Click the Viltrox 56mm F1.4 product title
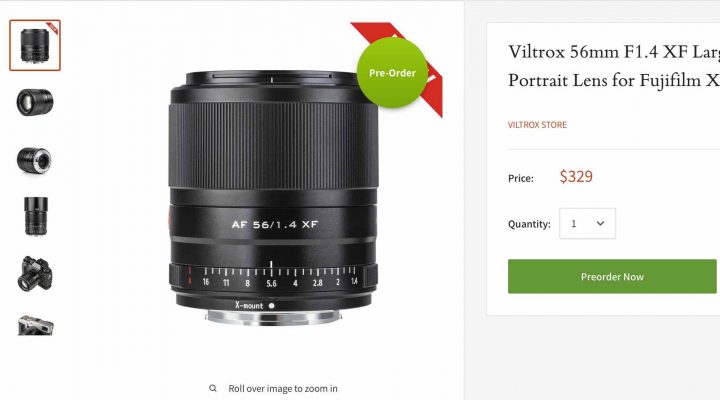This screenshot has width=720, height=400. pyautogui.click(x=614, y=66)
